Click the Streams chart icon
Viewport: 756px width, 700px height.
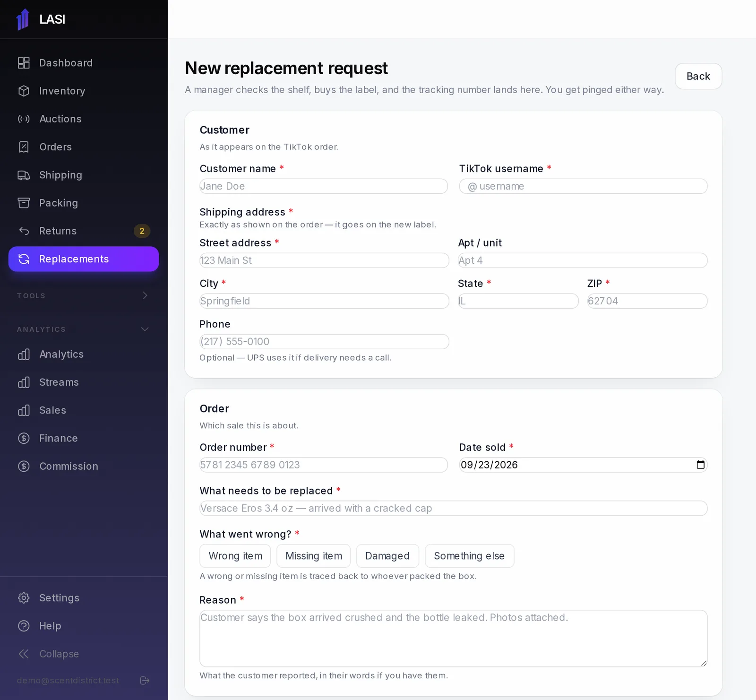click(x=24, y=382)
